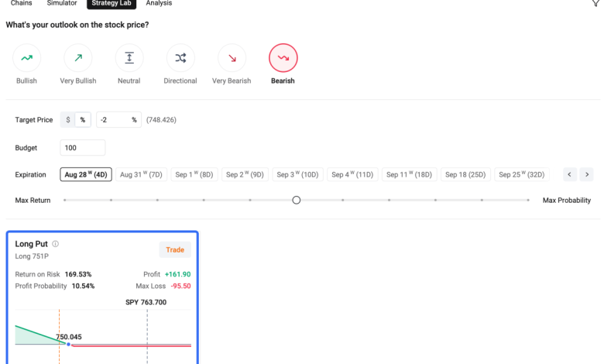This screenshot has height=364, width=604.
Task: Select the Very Bullish outlook icon
Action: tap(78, 58)
